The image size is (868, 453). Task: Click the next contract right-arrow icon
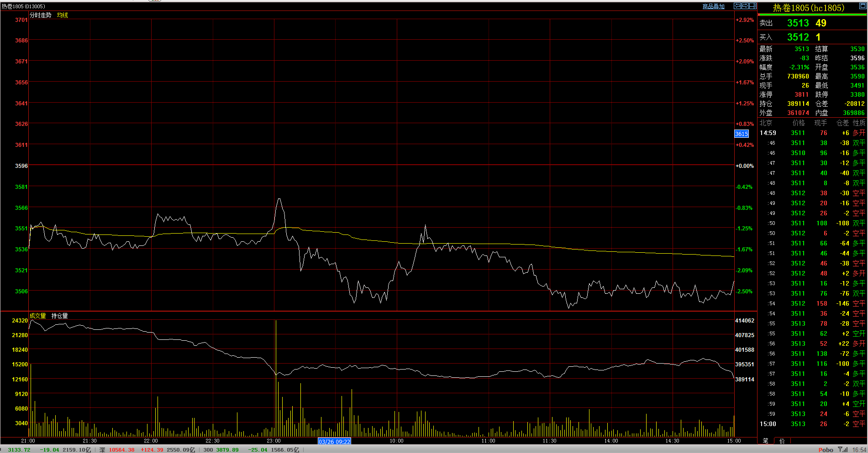[x=745, y=6]
